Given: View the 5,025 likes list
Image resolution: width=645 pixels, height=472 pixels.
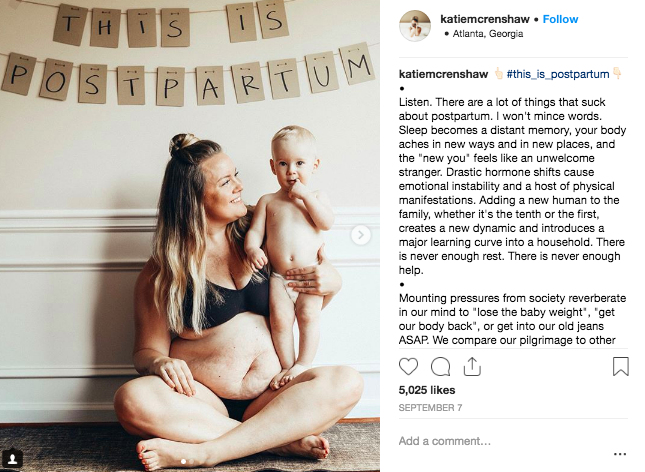Looking at the screenshot, I should 427,390.
